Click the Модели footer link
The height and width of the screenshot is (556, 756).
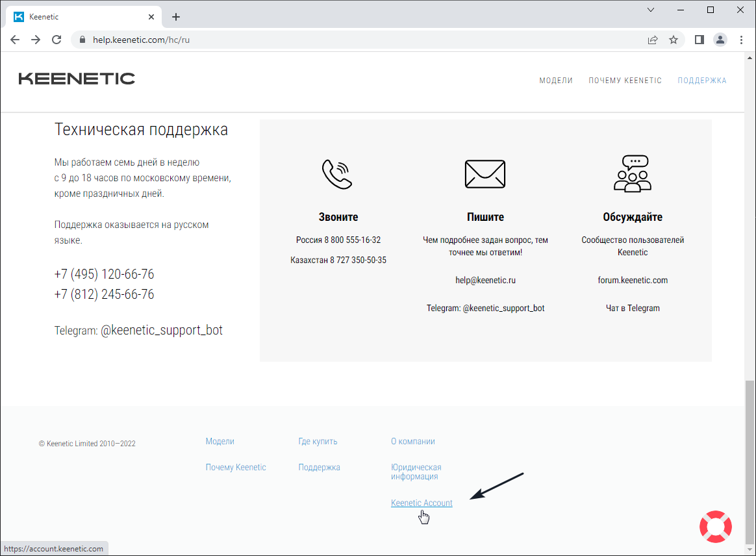(x=220, y=441)
